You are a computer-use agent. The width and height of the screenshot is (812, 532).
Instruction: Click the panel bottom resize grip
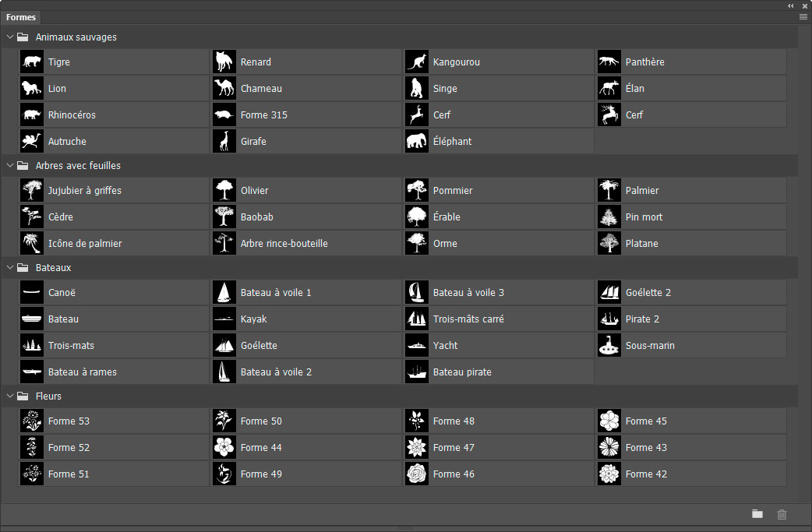[x=406, y=528]
